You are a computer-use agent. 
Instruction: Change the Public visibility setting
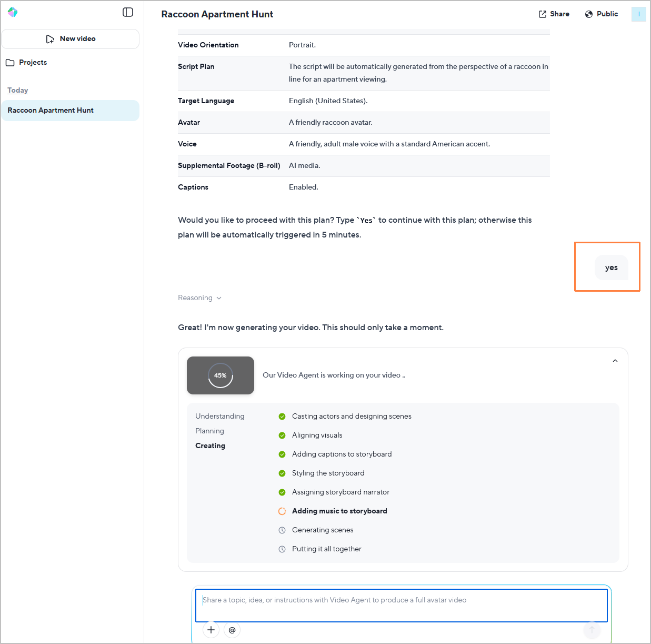[601, 14]
